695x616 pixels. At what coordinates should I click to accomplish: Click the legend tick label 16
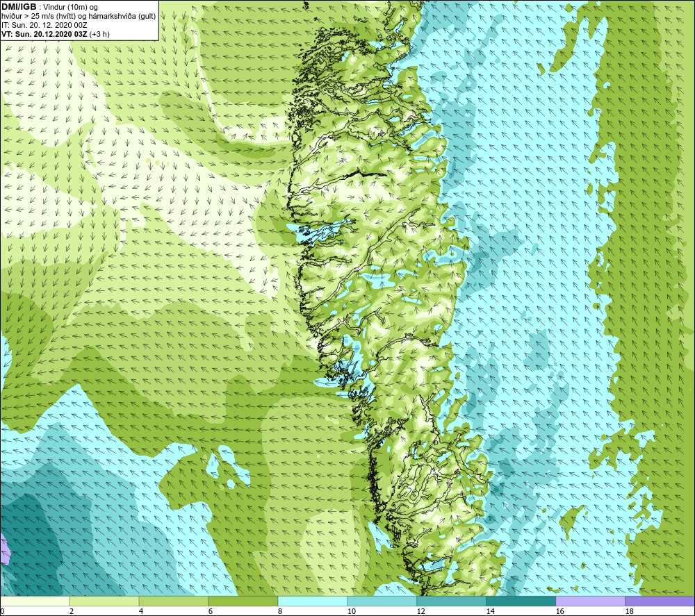(x=559, y=611)
